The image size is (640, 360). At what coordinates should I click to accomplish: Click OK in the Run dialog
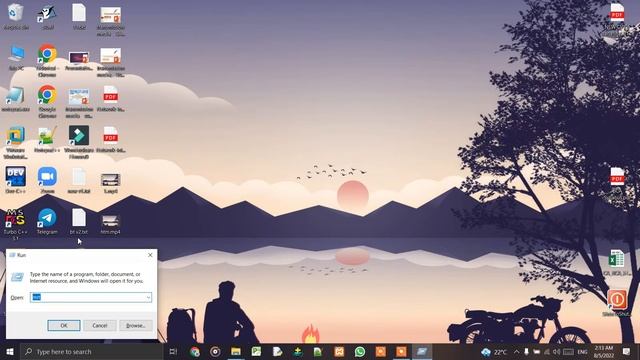(64, 325)
